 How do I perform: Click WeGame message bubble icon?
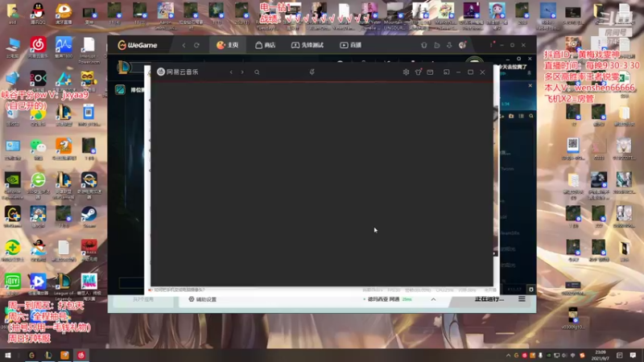click(437, 45)
